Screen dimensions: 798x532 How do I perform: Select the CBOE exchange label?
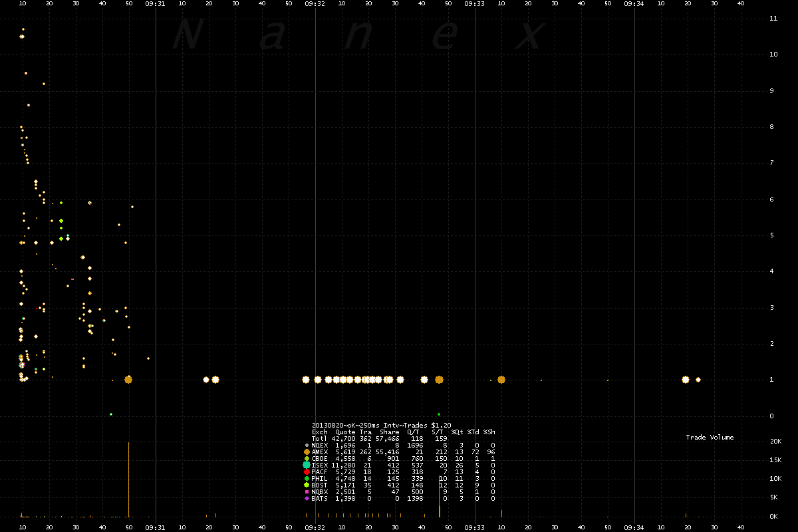320,458
